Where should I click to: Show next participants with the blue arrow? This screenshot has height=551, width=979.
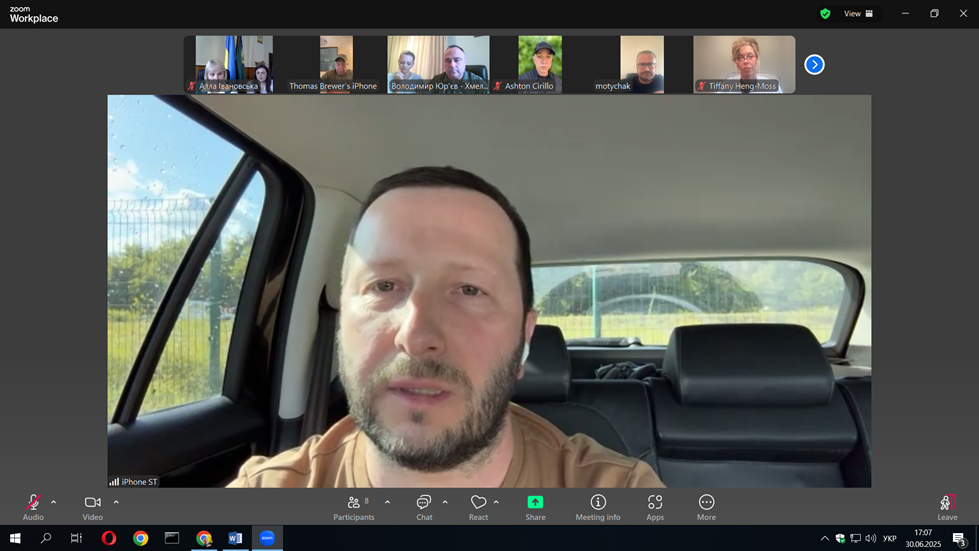815,65
